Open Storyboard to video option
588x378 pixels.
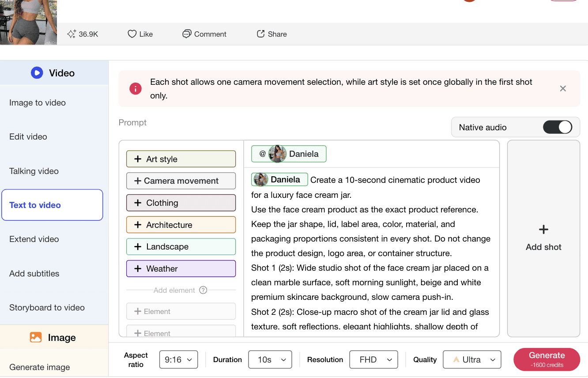coord(47,307)
